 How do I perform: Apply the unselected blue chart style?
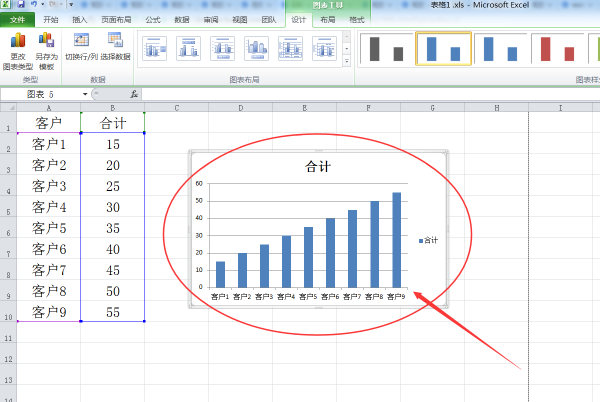pos(501,49)
